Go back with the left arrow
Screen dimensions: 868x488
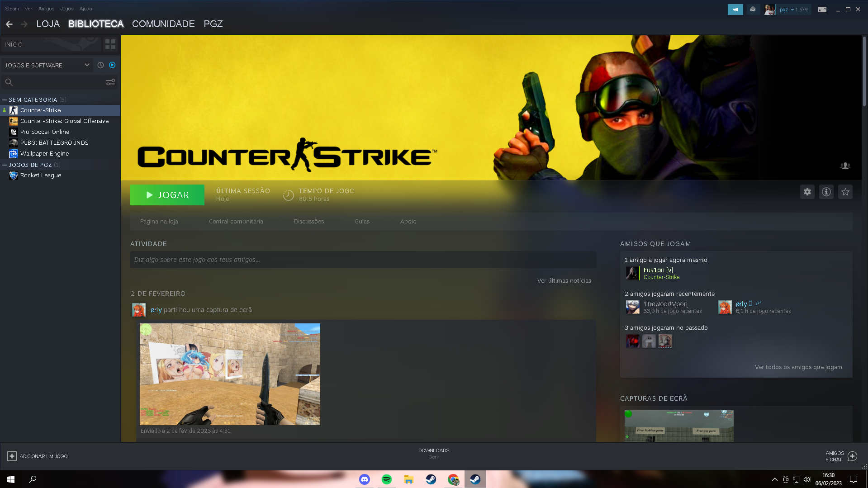click(9, 24)
